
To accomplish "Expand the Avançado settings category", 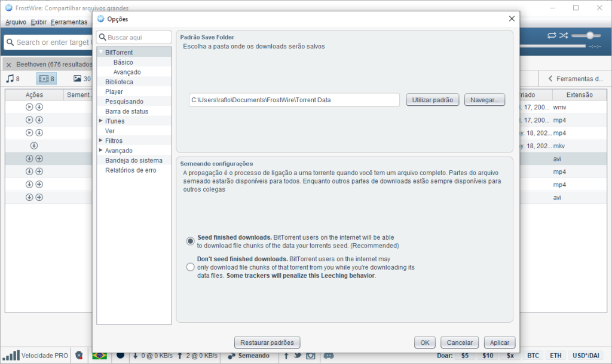I will 100,150.
